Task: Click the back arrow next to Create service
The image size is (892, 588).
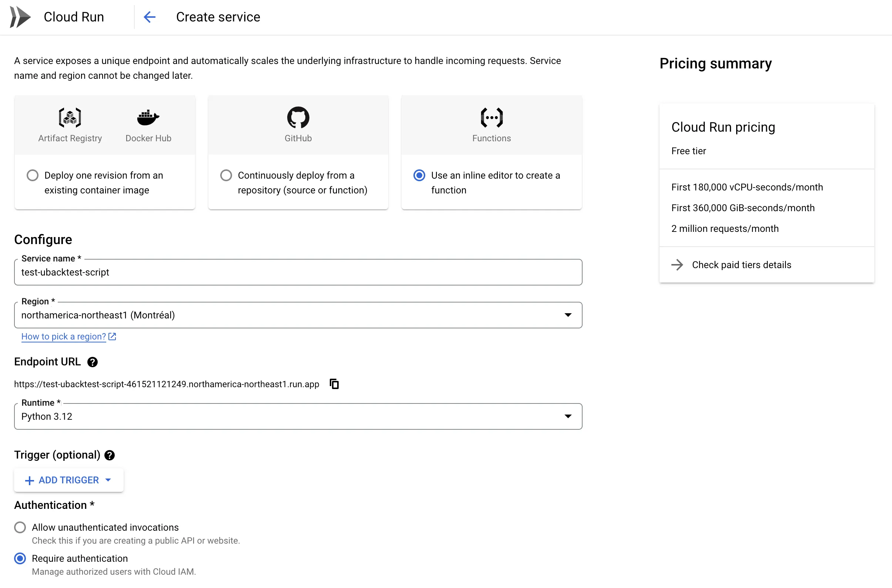Action: click(x=150, y=17)
